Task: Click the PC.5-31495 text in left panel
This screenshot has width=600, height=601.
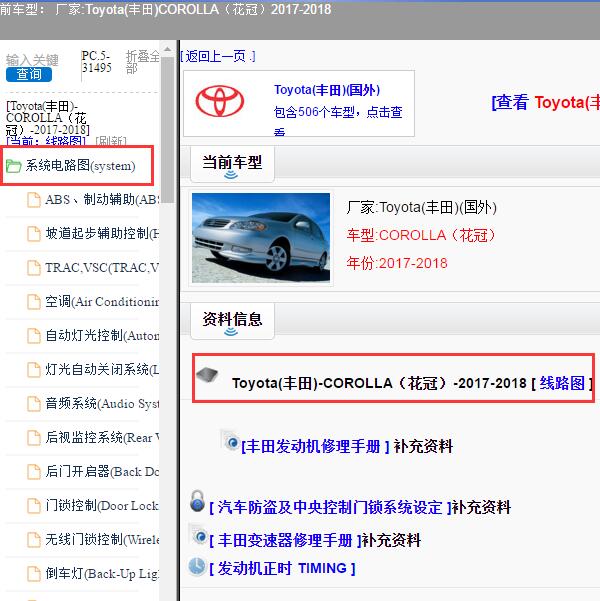Action: tap(97, 62)
